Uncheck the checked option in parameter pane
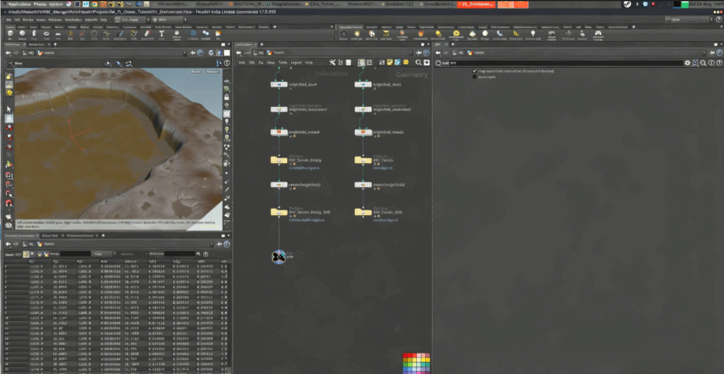Image resolution: width=724 pixels, height=374 pixels. (x=475, y=71)
